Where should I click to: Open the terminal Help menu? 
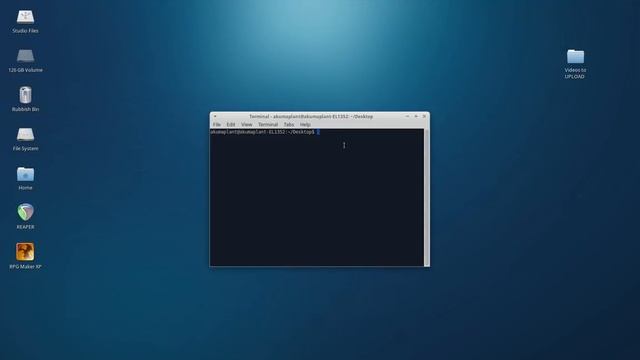(305, 124)
